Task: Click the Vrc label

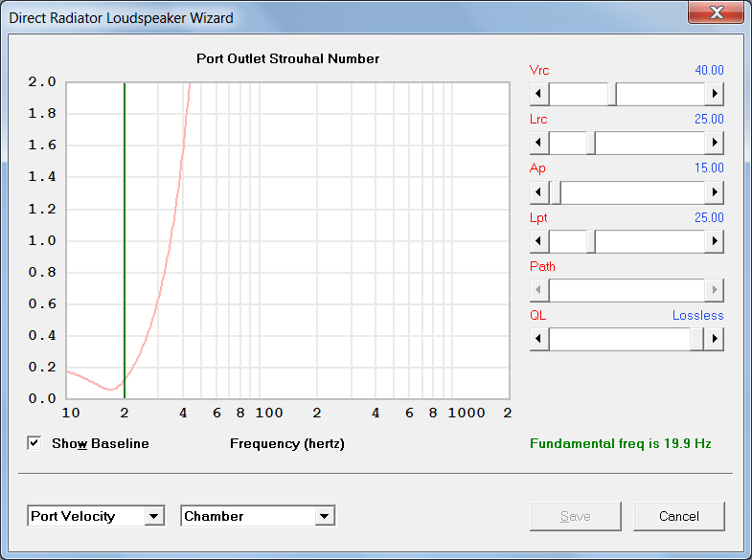Action: point(539,70)
